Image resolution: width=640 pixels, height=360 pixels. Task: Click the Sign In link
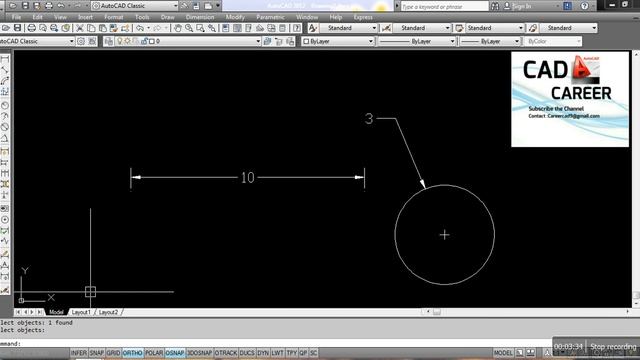522,6
